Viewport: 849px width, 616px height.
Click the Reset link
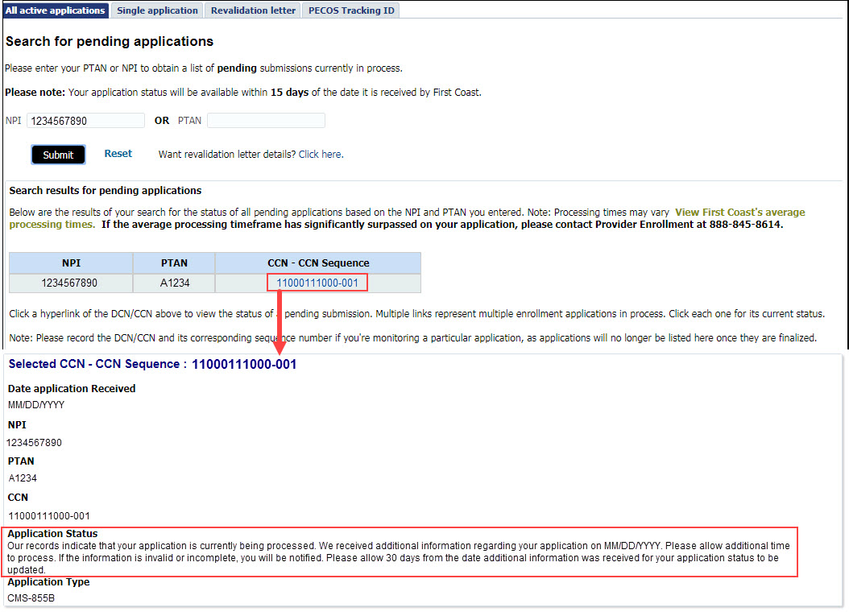118,154
